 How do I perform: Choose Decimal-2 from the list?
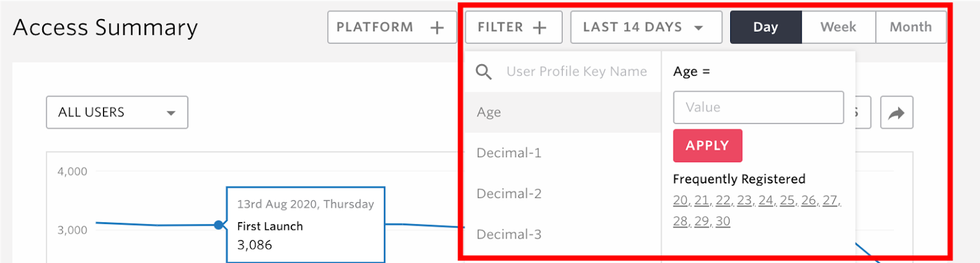pyautogui.click(x=562, y=194)
